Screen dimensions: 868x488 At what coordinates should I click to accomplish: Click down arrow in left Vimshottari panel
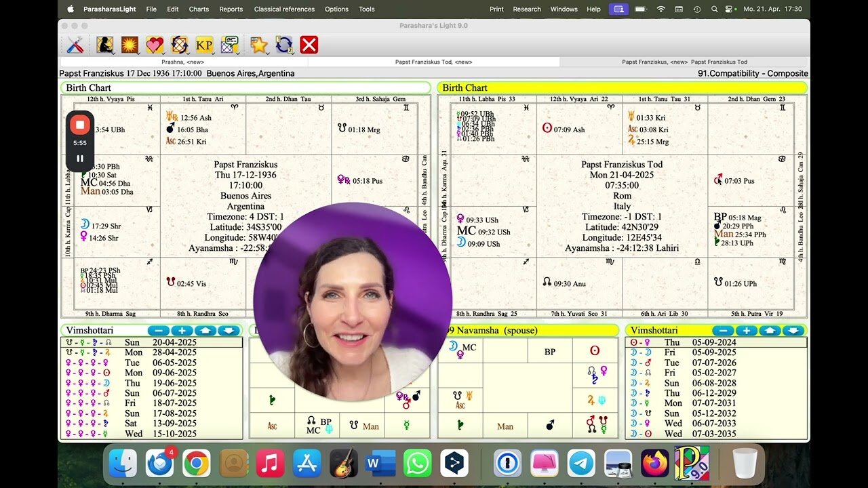229,331
